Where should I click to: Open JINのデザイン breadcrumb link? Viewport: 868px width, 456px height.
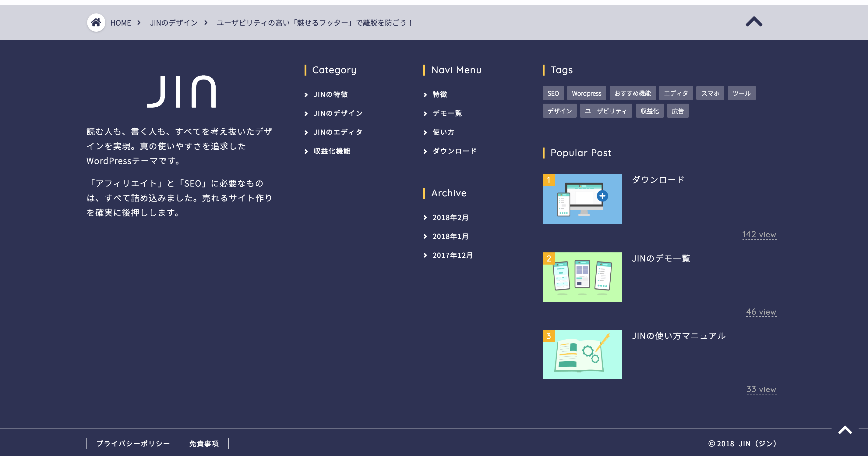pyautogui.click(x=174, y=23)
